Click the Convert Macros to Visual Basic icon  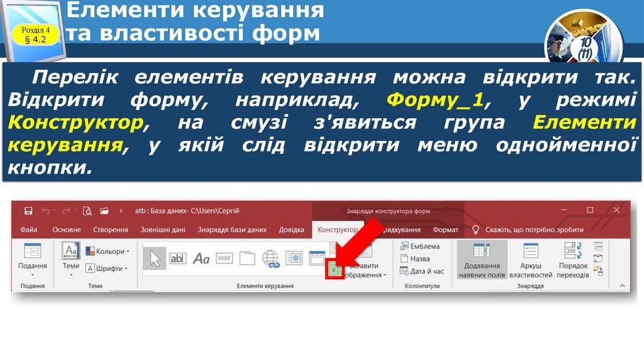click(599, 271)
